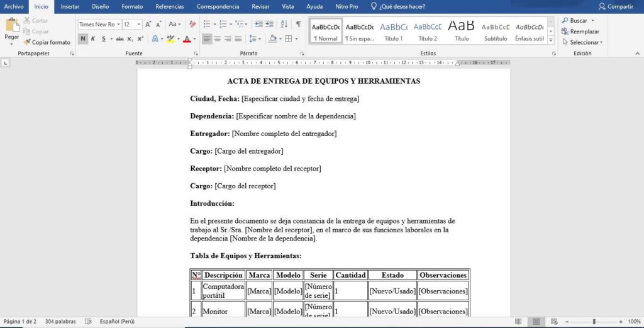Viewport: 644px width, 328px height.
Task: Open the Pegar dropdown arrow
Action: coord(12,43)
